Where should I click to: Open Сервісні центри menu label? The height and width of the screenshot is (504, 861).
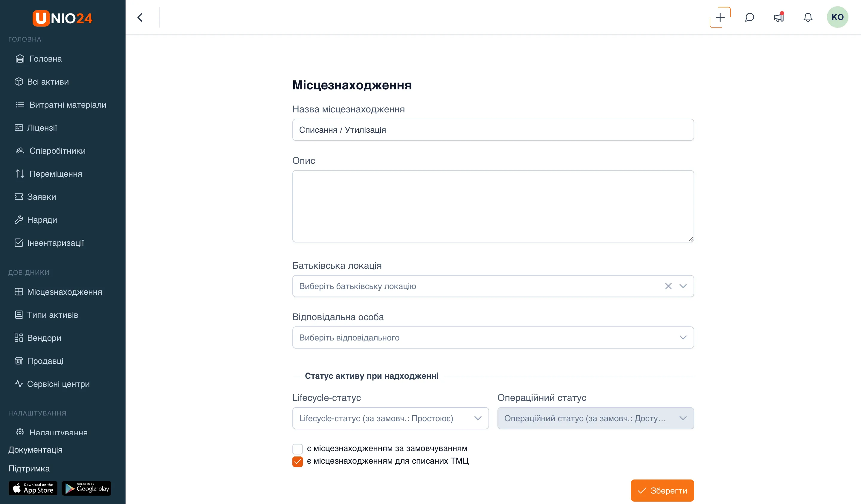point(58,384)
